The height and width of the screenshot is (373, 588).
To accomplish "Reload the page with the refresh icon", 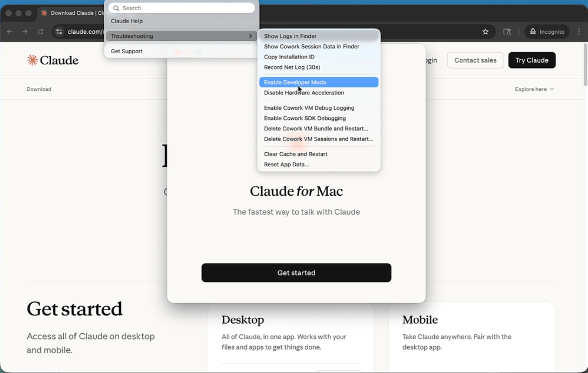I will 40,32.
